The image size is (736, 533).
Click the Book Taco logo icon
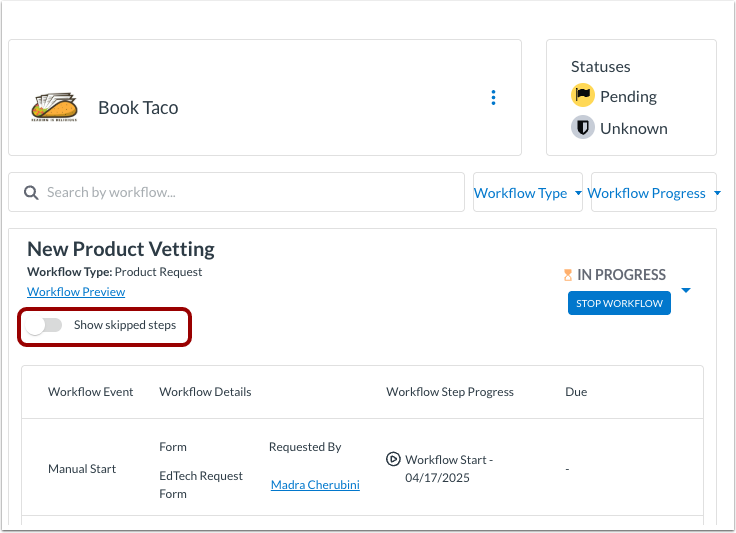point(55,107)
